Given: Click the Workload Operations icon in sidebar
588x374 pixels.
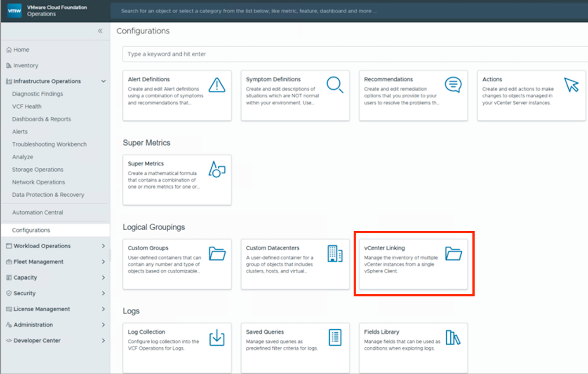Looking at the screenshot, I should coord(9,246).
